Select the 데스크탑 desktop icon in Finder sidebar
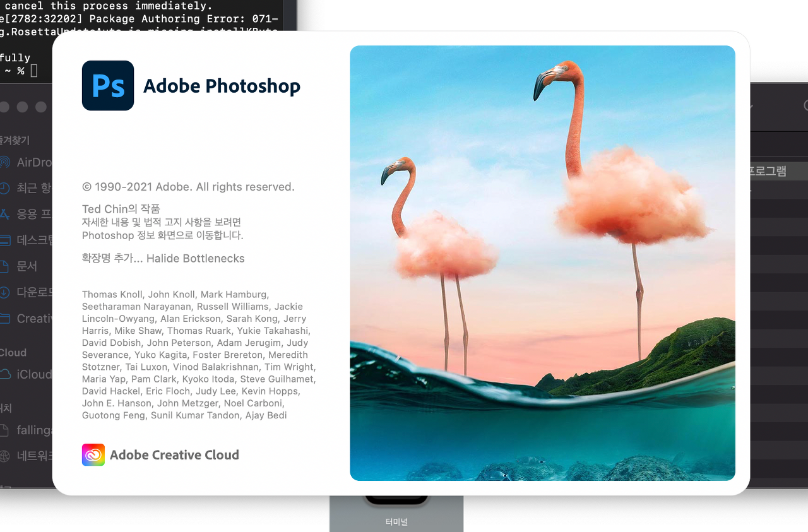This screenshot has width=808, height=532. coord(5,240)
